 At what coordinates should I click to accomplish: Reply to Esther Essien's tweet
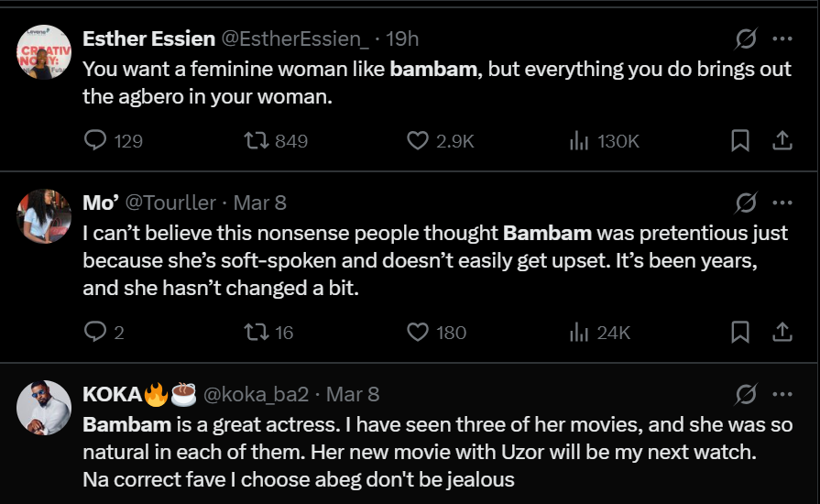click(95, 140)
